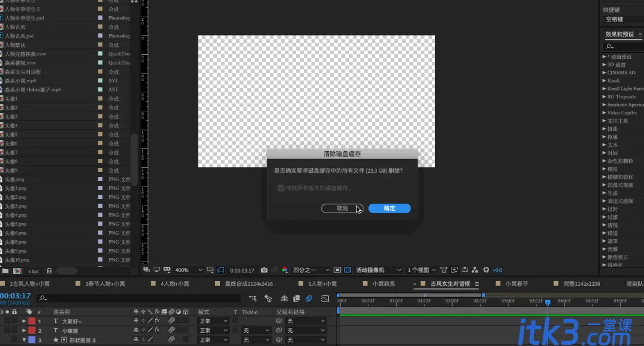Take a snapshot with the camera icon
The height and width of the screenshot is (346, 644).
[264, 270]
